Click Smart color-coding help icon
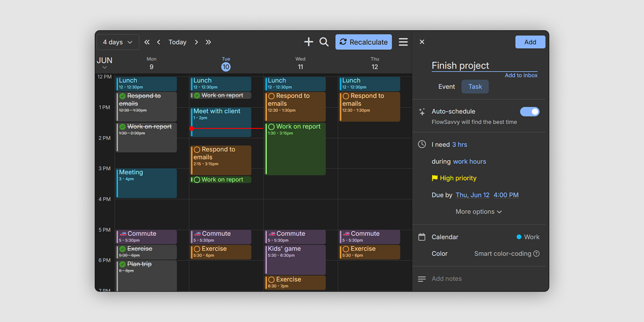 [536, 254]
